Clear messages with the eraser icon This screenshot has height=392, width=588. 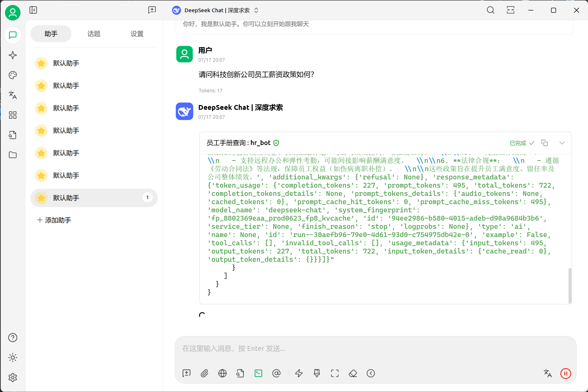[353, 373]
